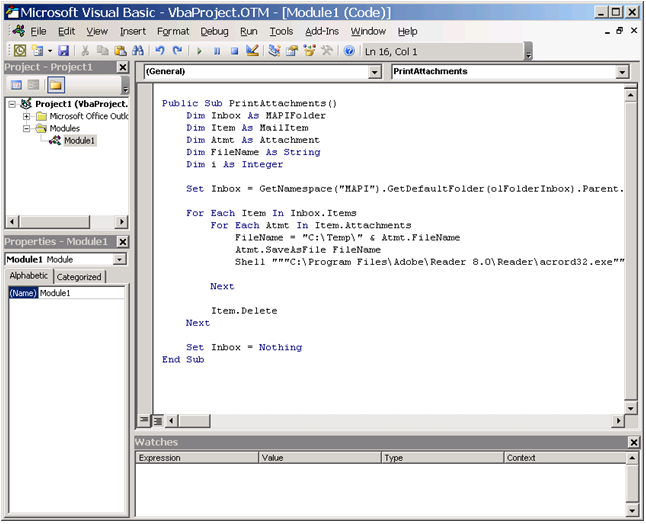Click the code window's scroll-down arrow
Viewport: 646px width, 524px height.
click(x=631, y=408)
